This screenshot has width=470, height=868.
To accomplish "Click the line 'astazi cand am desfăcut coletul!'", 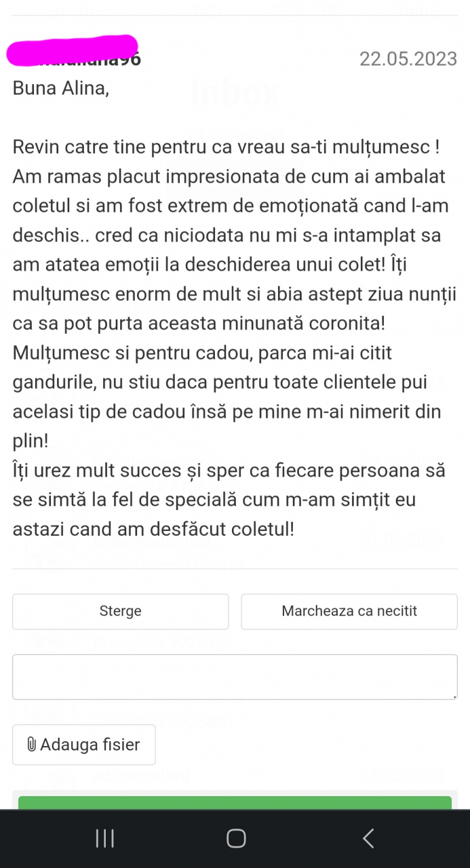I will 153,529.
